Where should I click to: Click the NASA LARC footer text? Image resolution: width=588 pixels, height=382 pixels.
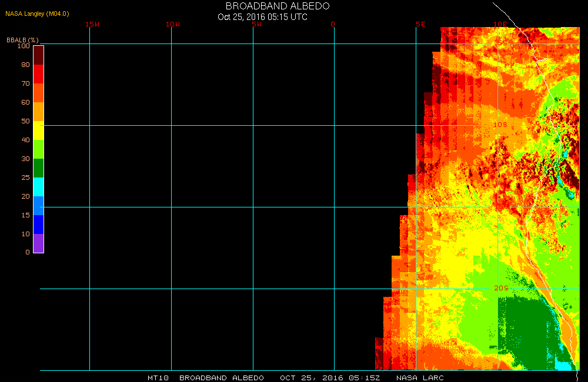click(420, 378)
